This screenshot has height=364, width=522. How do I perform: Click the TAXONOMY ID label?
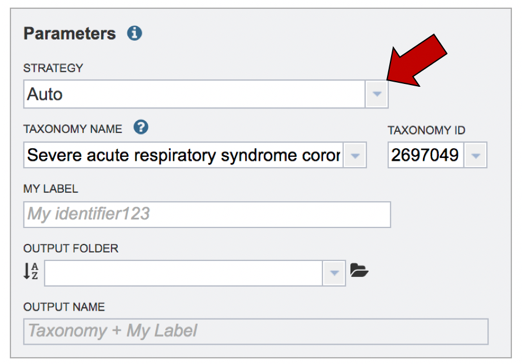426,130
